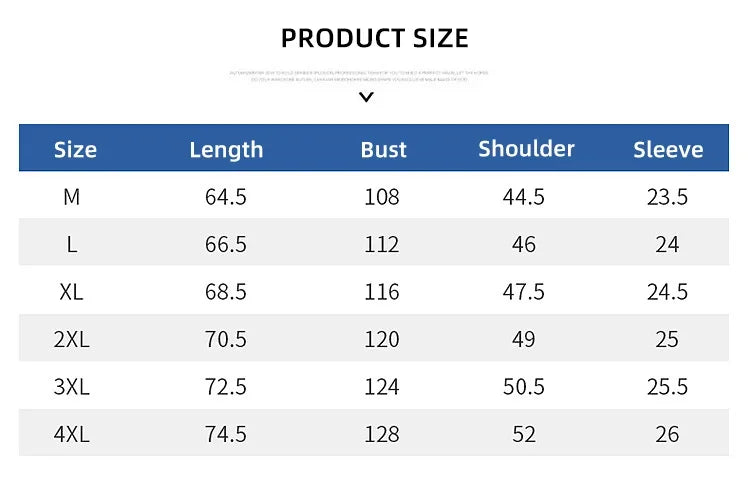The image size is (750, 484).
Task: Click the 112 bust value for L
Action: coord(382,244)
